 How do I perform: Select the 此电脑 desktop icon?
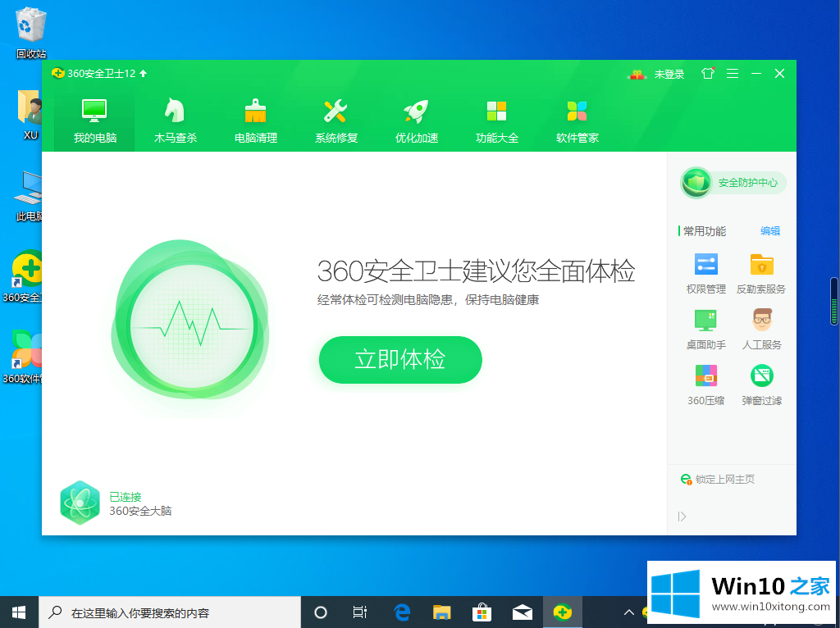29,197
